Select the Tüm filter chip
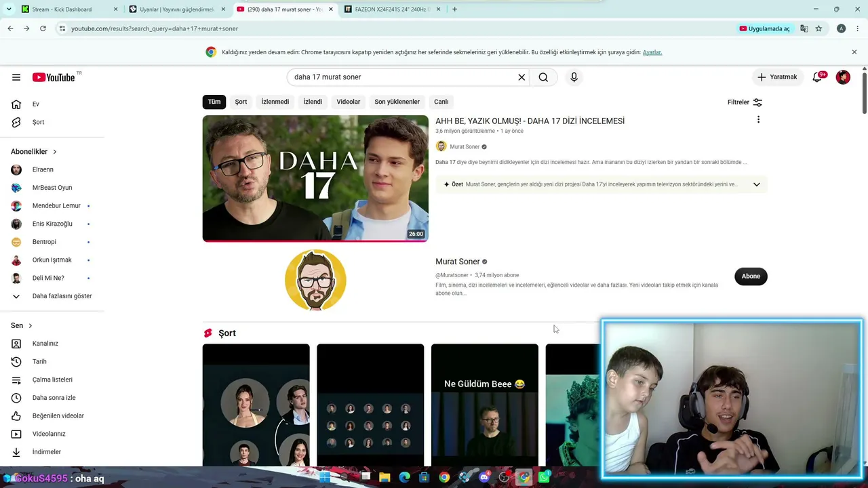 click(214, 102)
